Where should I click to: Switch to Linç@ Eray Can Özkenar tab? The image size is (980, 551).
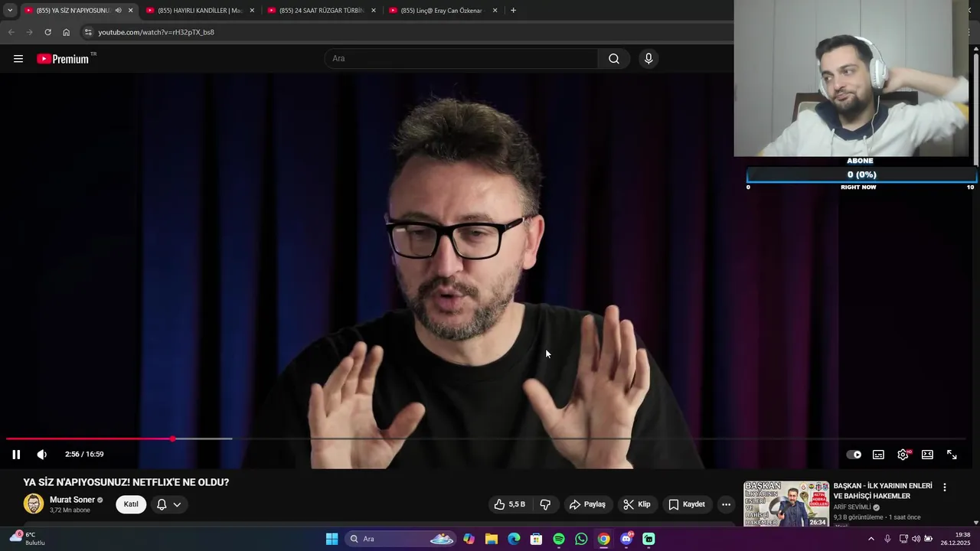click(443, 11)
